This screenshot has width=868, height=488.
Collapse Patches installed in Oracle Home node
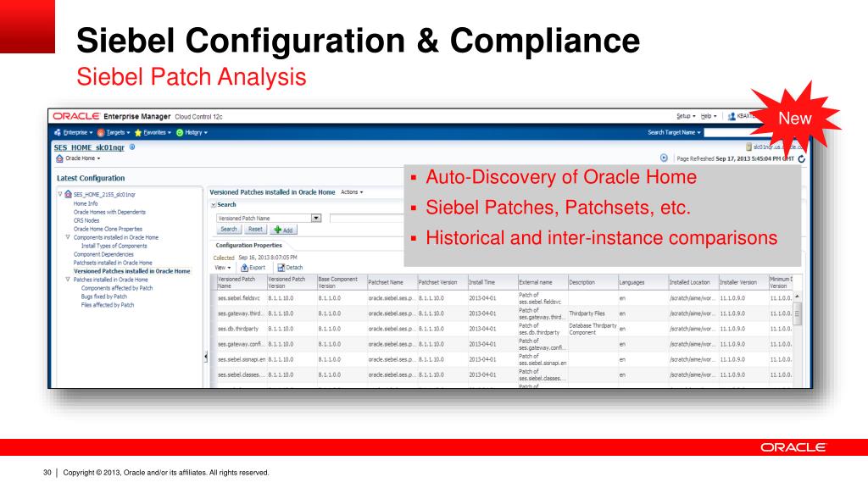pos(68,280)
